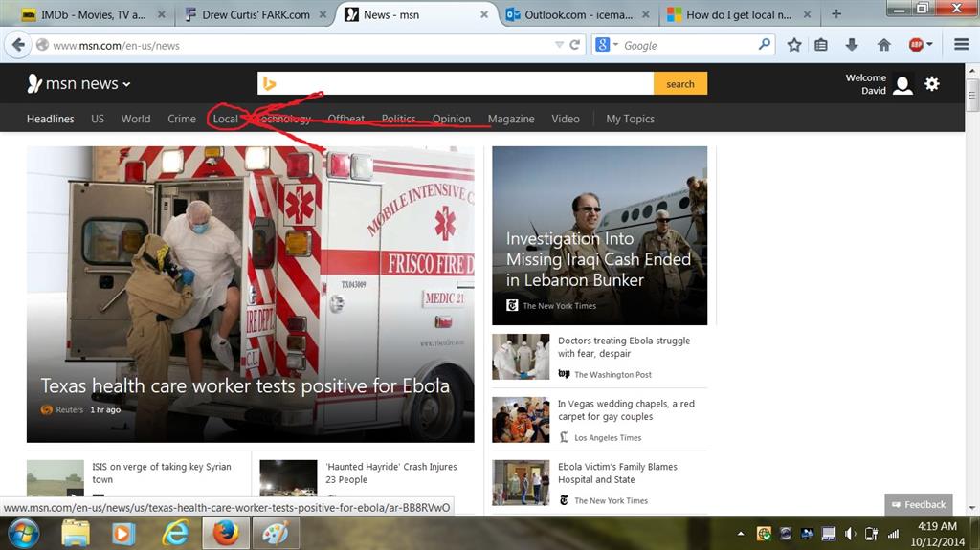Select the US news category
980x550 pixels.
[x=98, y=119]
